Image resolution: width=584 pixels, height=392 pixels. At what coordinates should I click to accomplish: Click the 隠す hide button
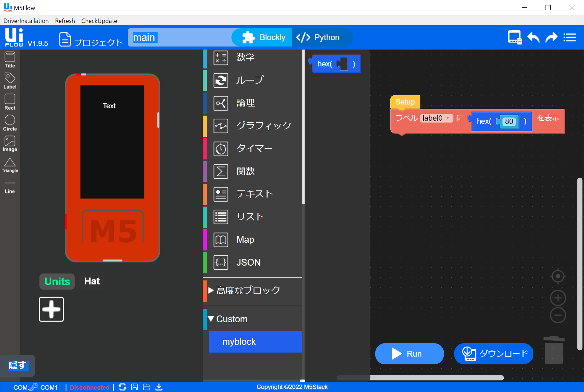pyautogui.click(x=18, y=366)
